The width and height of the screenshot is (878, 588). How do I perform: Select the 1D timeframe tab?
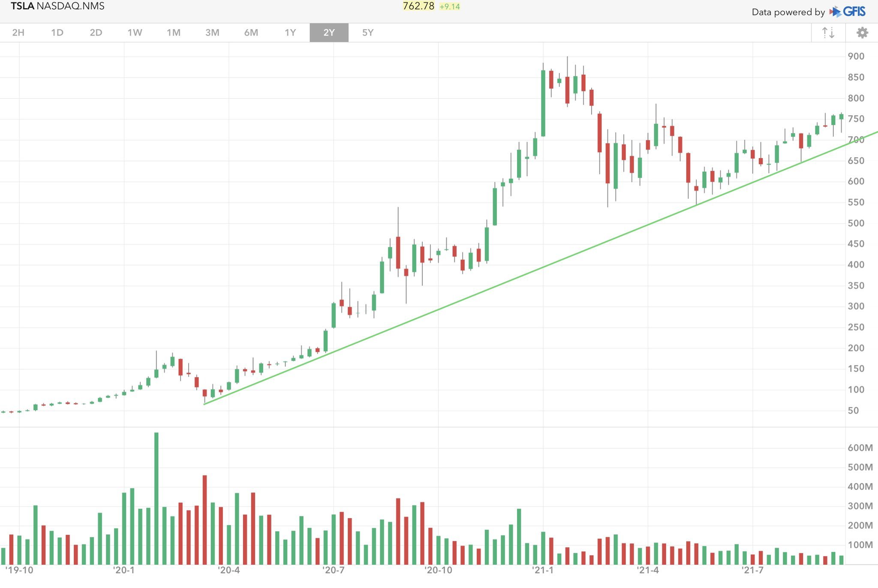point(57,33)
